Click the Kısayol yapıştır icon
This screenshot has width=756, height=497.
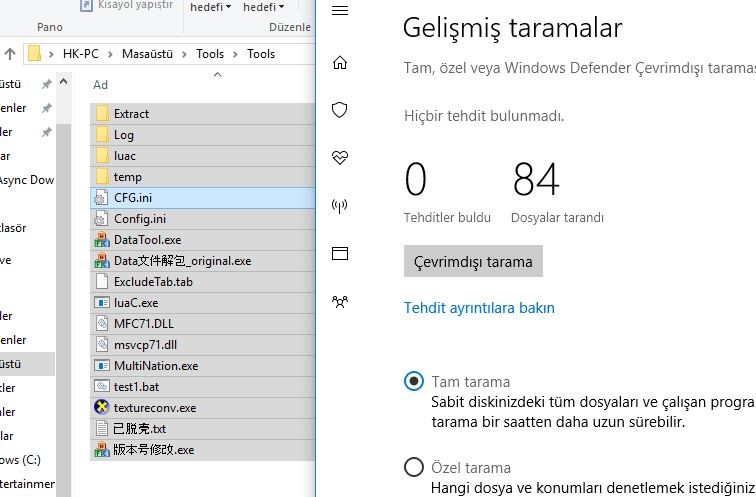(x=86, y=5)
